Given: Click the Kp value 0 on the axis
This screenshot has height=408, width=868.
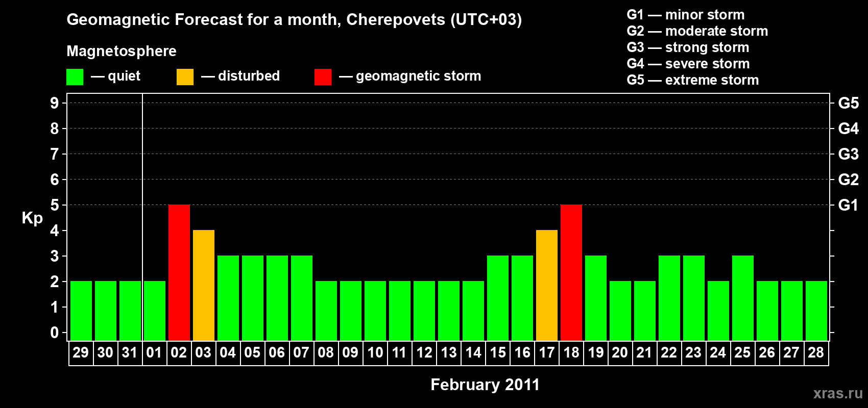Looking at the screenshot, I should (x=55, y=333).
